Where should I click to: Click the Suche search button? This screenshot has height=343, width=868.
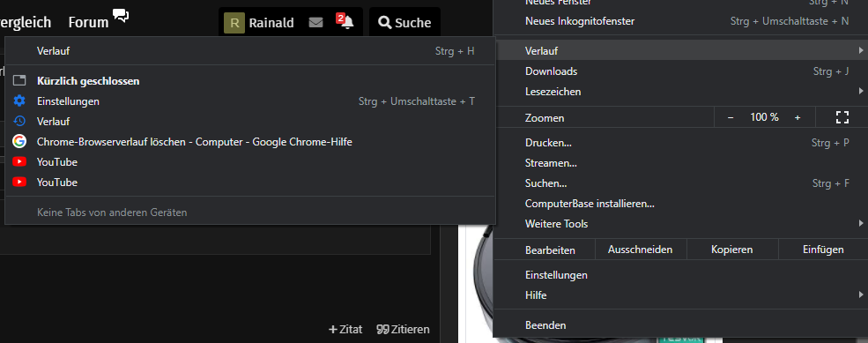404,23
